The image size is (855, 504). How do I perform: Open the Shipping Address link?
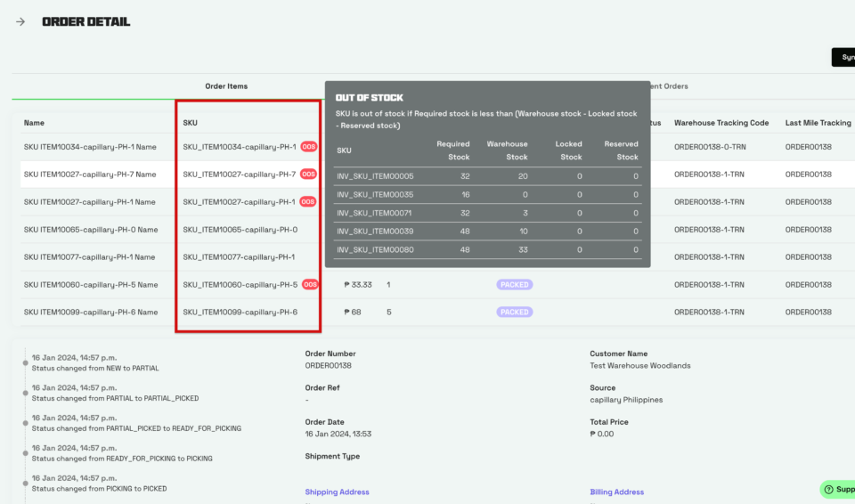(337, 492)
